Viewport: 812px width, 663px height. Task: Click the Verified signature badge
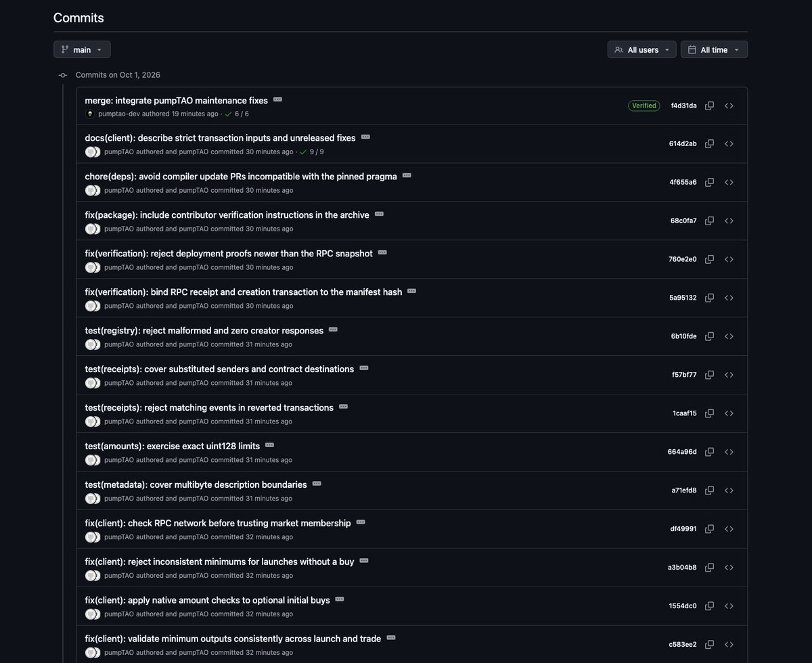(644, 106)
